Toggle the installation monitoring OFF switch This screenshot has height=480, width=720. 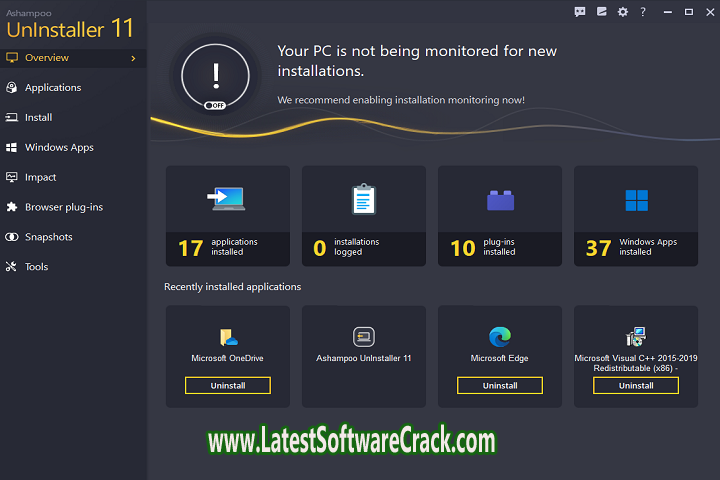point(214,105)
